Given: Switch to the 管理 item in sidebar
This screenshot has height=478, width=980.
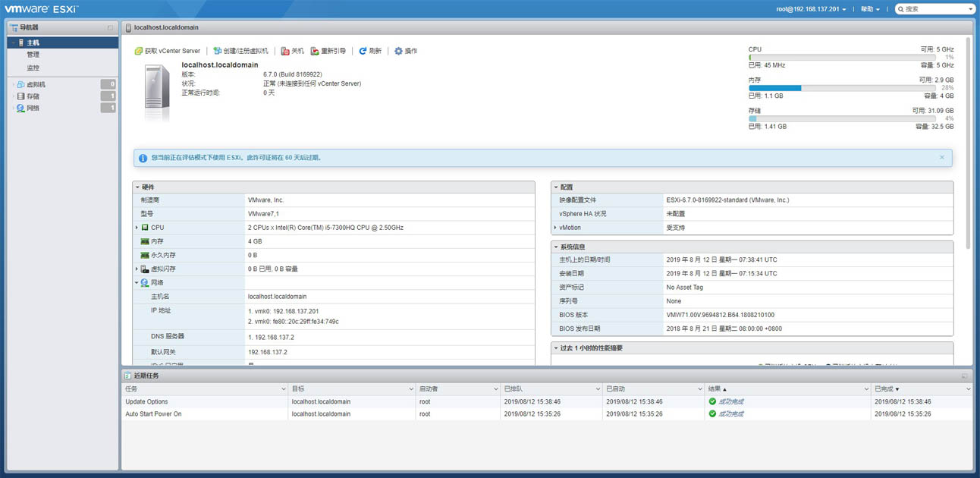Looking at the screenshot, I should click(33, 54).
